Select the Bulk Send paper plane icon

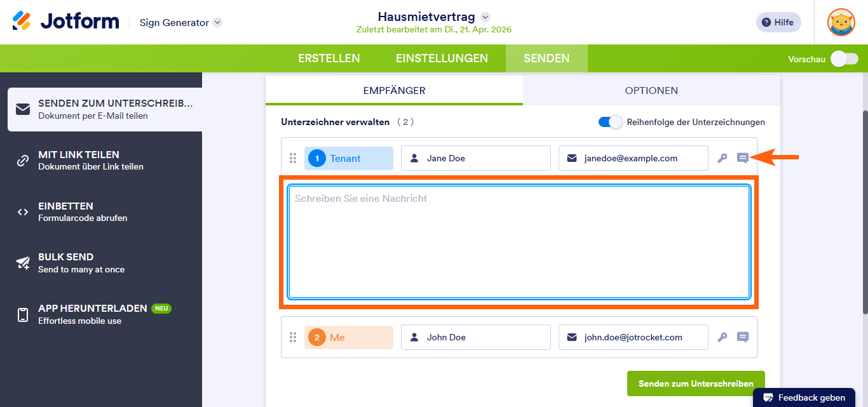(x=24, y=262)
